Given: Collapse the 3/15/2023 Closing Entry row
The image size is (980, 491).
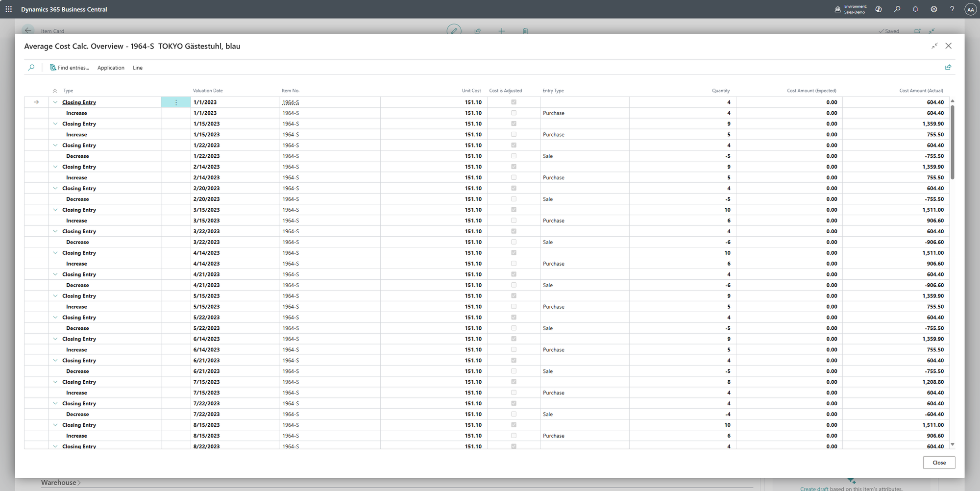Looking at the screenshot, I should 55,210.
